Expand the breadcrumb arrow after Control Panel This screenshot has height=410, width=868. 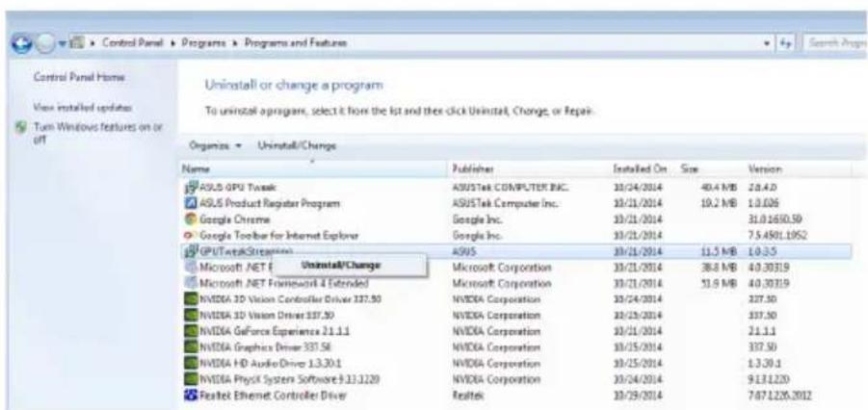point(172,43)
